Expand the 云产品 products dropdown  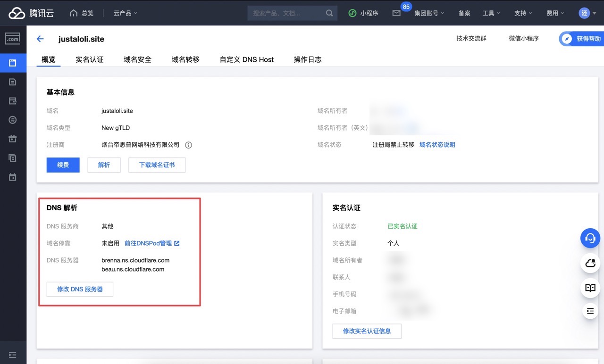coord(126,13)
